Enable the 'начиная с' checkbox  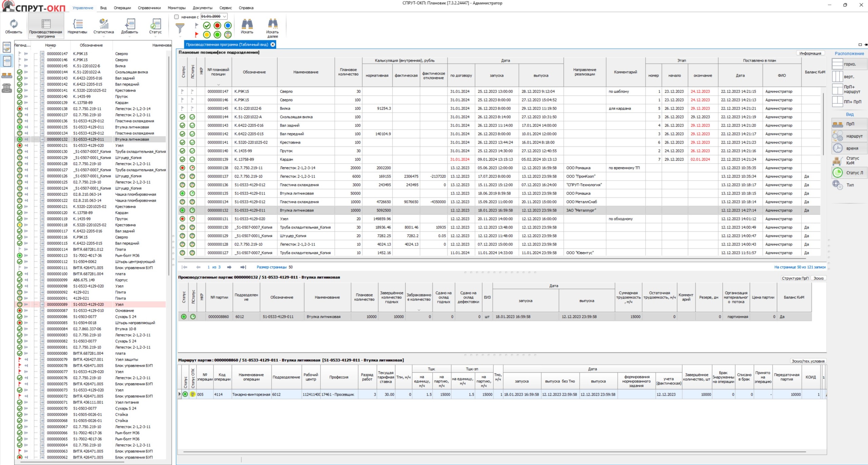click(176, 17)
